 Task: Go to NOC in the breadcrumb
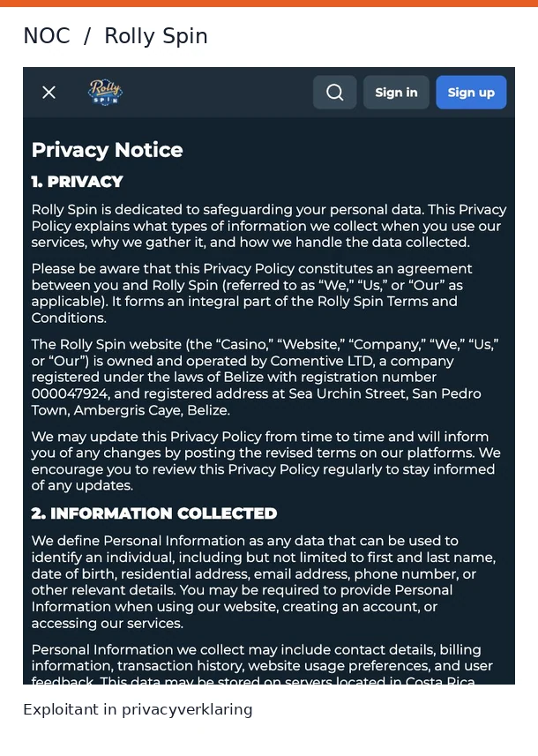tap(47, 36)
